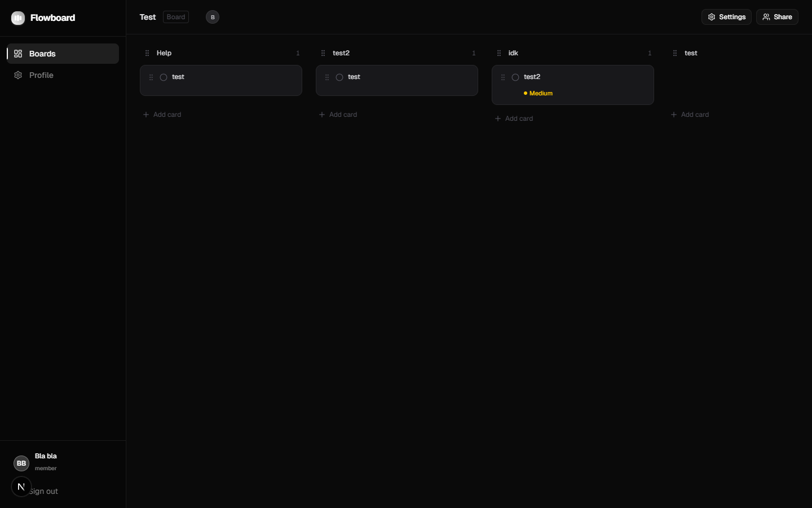
Task: Click the BB user avatar in sidebar
Action: (21, 463)
